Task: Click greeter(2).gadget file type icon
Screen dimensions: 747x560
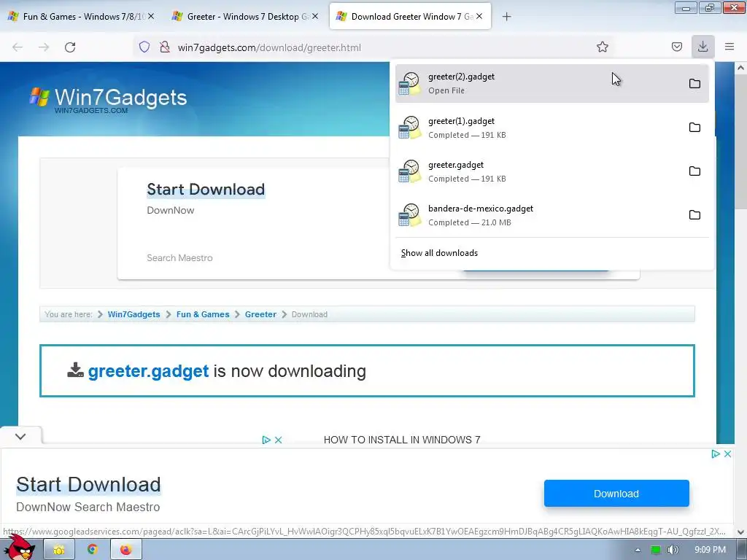Action: 409,83
